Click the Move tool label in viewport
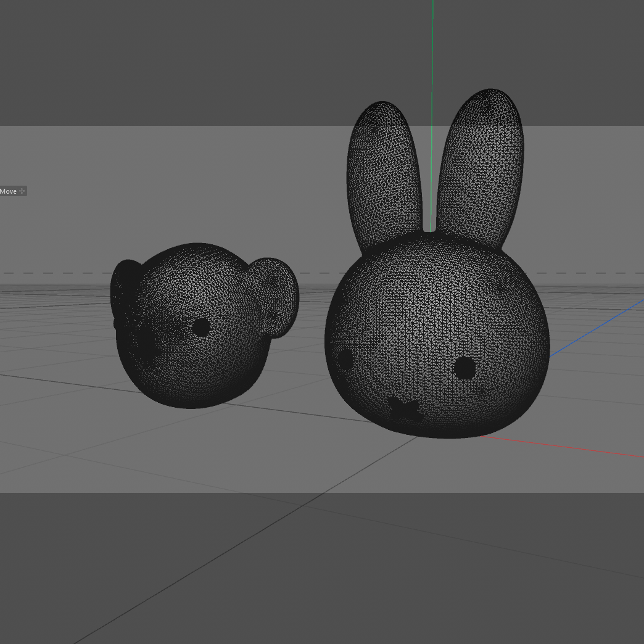 13,191
